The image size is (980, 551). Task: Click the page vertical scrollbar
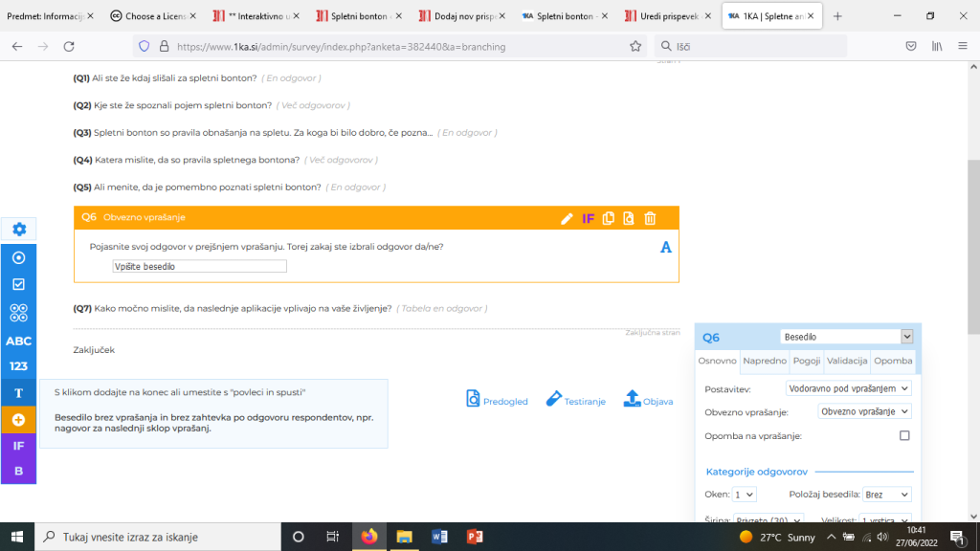(x=973, y=248)
